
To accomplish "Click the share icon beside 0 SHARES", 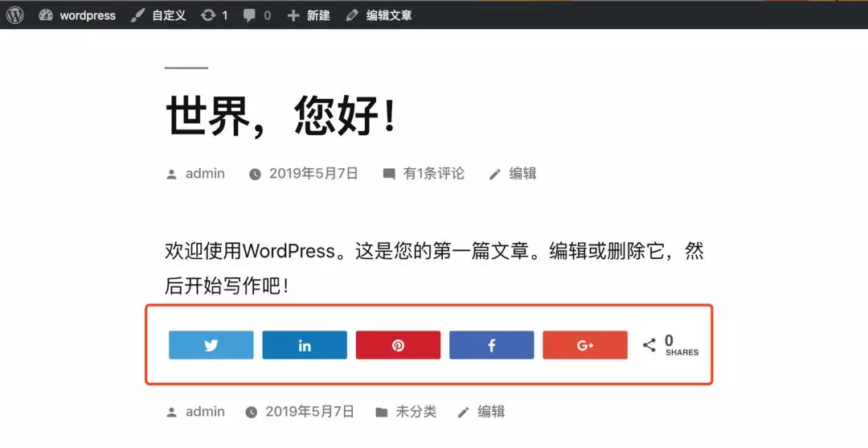I will click(649, 345).
